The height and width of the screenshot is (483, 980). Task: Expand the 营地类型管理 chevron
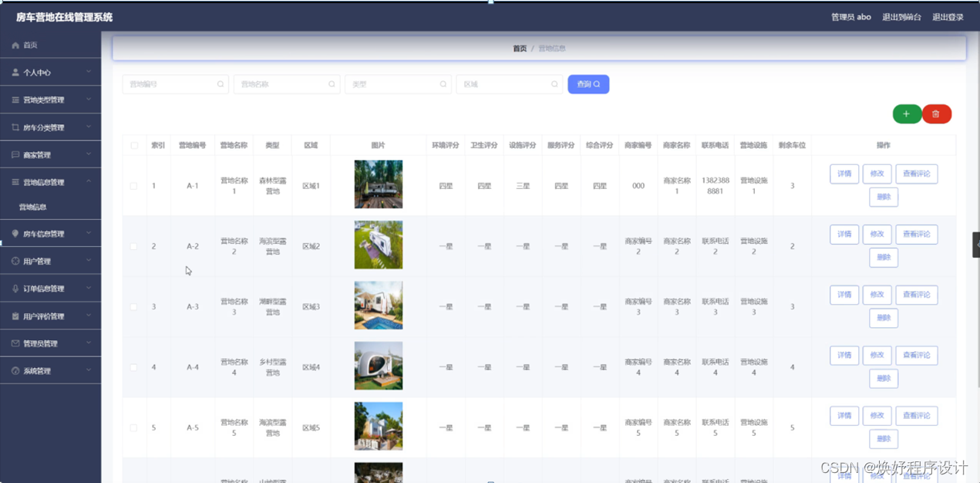pyautogui.click(x=89, y=100)
